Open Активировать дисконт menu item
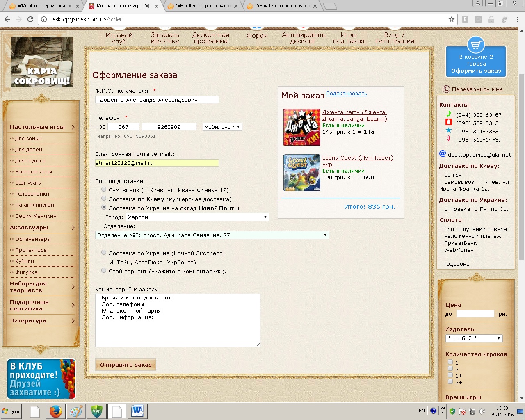 304,38
